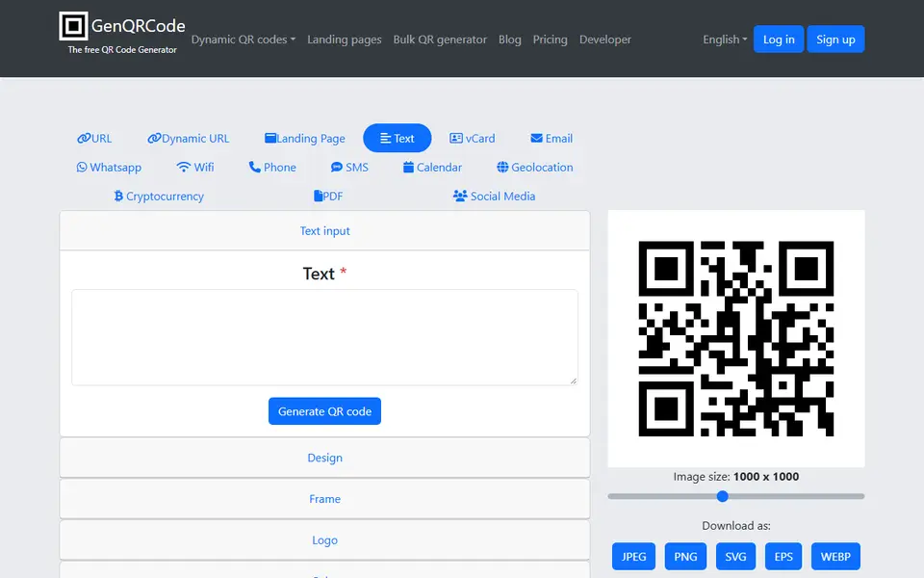Select the Dynamic URL link icon

point(154,138)
